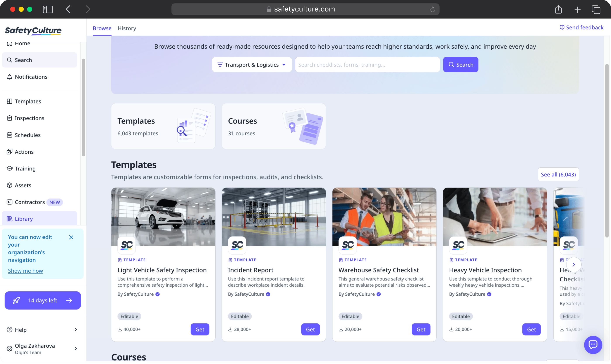The image size is (611, 364).
Task: Open Templates in the sidebar
Action: 39,101
